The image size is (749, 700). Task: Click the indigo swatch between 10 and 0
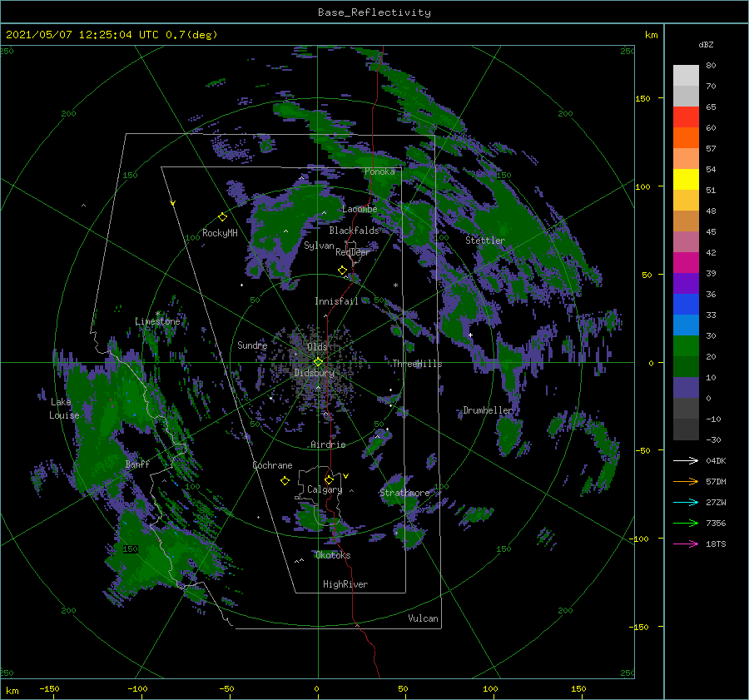[x=686, y=388]
